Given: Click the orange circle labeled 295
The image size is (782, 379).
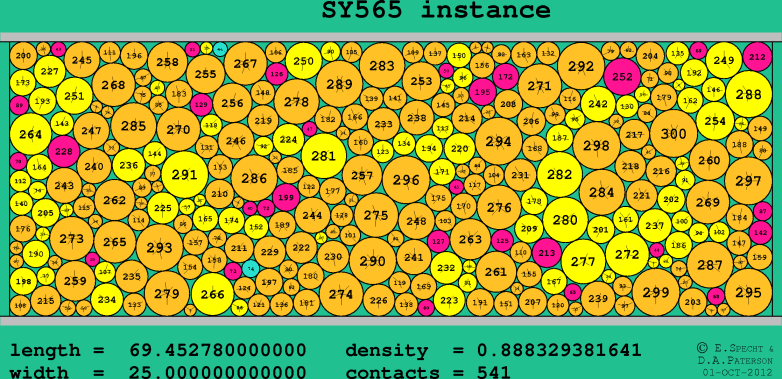Looking at the screenshot, I should [x=748, y=292].
